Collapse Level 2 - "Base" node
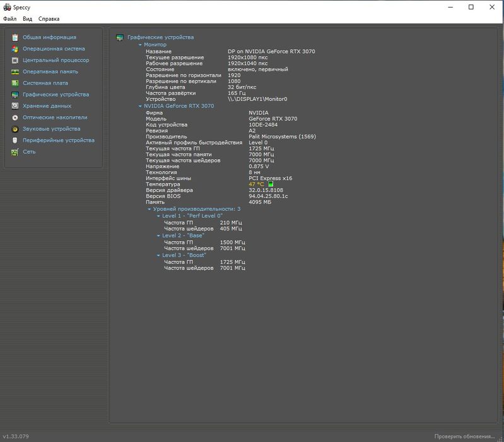504x442 pixels. point(158,236)
